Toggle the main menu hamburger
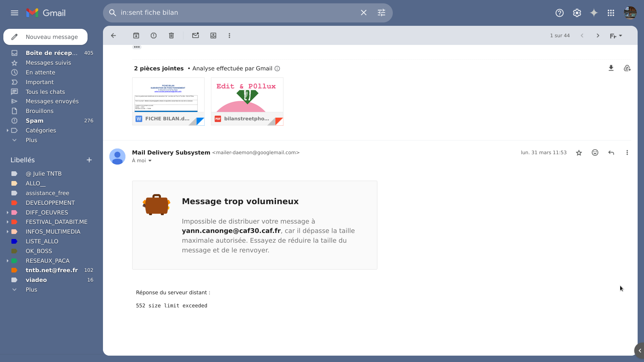644x362 pixels. 14,13
